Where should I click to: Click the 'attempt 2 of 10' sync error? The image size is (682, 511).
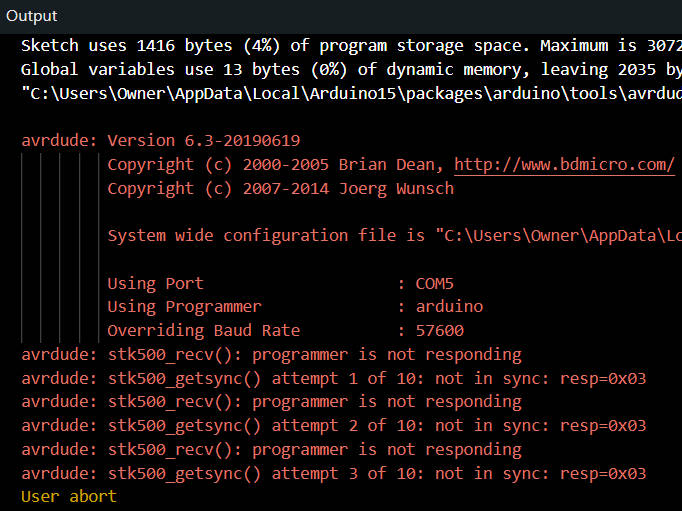pos(333,425)
